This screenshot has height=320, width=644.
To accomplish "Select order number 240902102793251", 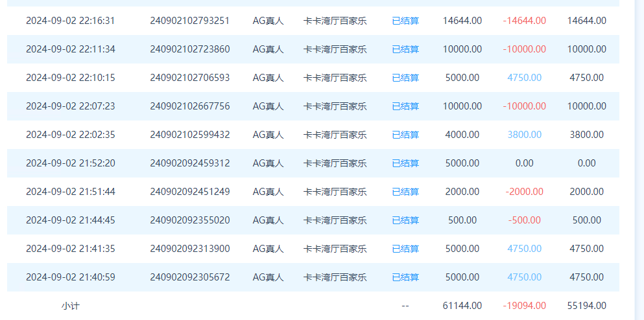I will click(x=190, y=21).
